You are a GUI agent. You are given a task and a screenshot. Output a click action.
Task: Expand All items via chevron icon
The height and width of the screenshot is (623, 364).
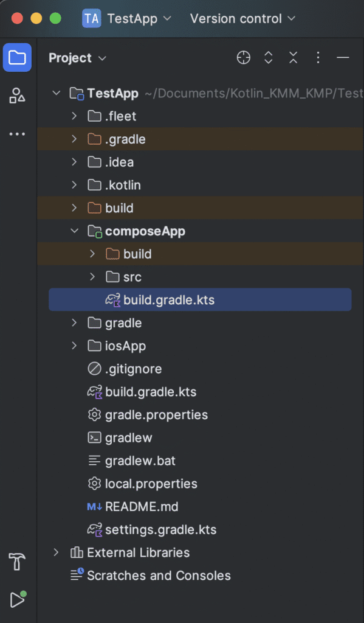[x=268, y=57]
